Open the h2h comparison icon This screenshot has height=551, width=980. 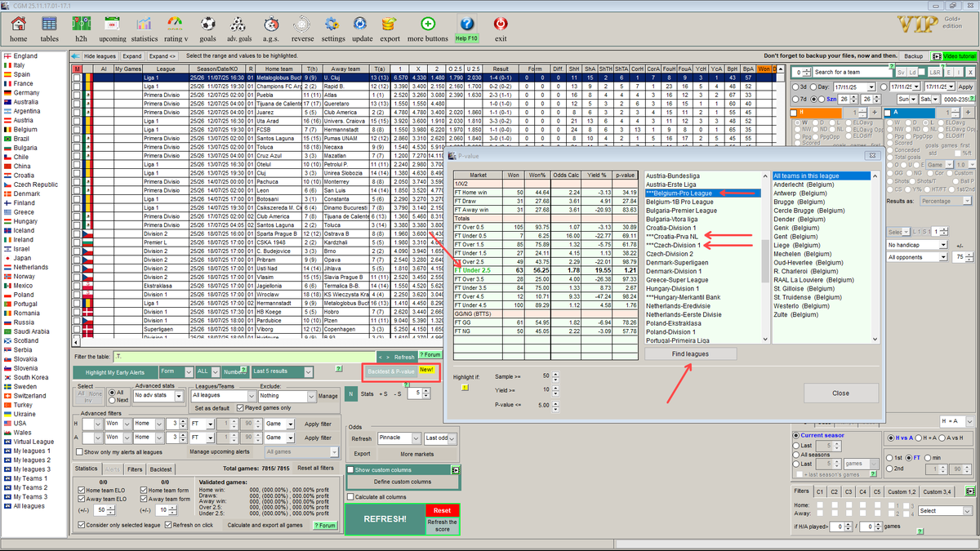81,24
